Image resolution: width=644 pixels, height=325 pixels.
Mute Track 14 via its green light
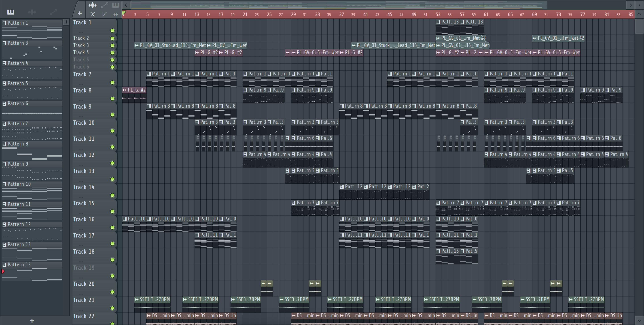112,195
